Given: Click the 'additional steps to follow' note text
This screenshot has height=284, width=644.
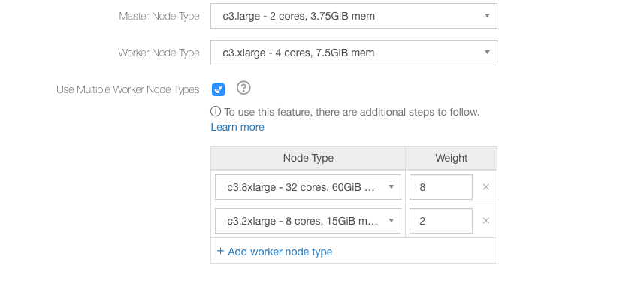Looking at the screenshot, I should [x=352, y=112].
